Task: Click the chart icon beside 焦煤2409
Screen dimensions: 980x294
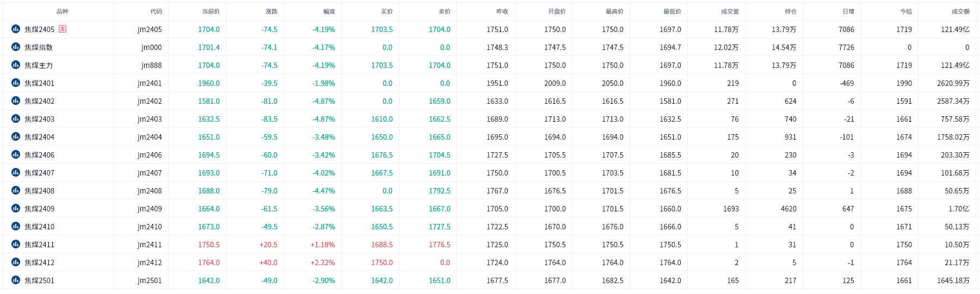Action: tap(16, 208)
